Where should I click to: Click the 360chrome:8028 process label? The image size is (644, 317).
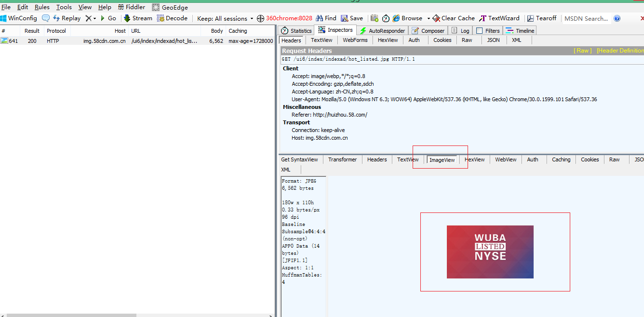pos(289,18)
